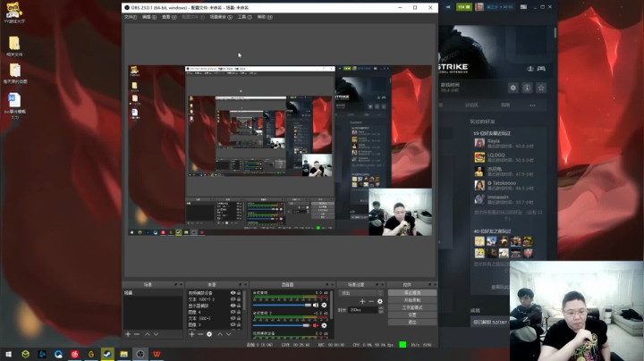Open the Windows Start menu

click(8, 354)
